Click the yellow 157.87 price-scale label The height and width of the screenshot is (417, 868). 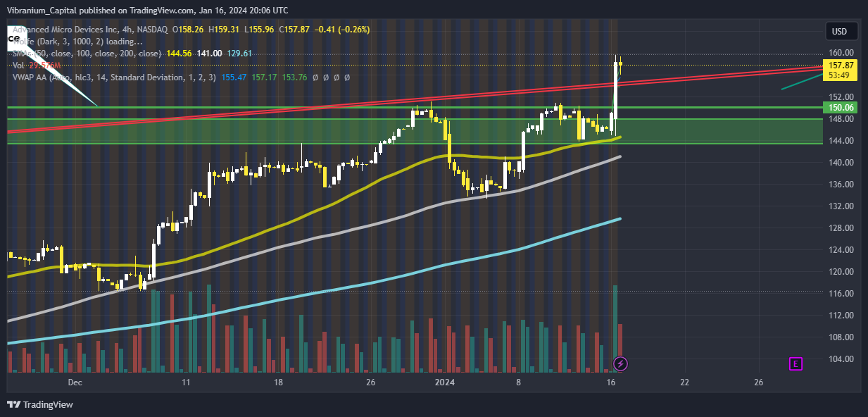[841, 66]
